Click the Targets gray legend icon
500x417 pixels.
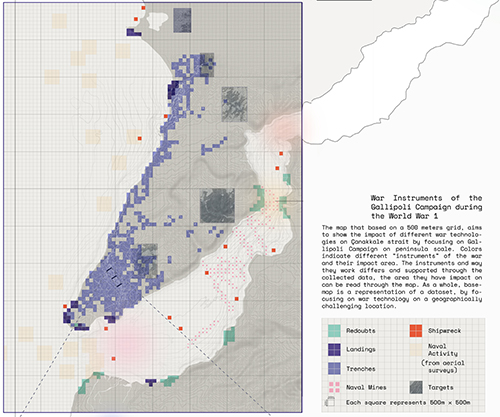click(x=416, y=387)
